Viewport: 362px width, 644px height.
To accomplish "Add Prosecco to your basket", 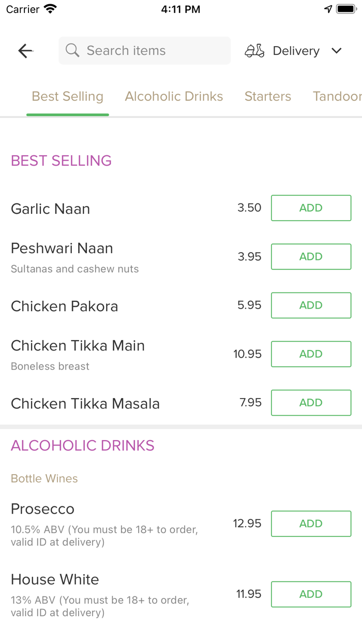I will tap(311, 523).
